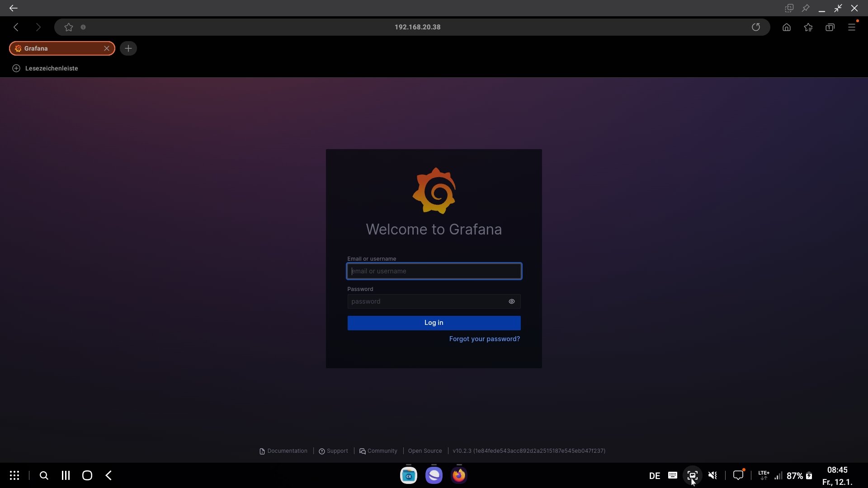Bookmark the page with the star icon
Screen dimensions: 868x488
coord(69,27)
